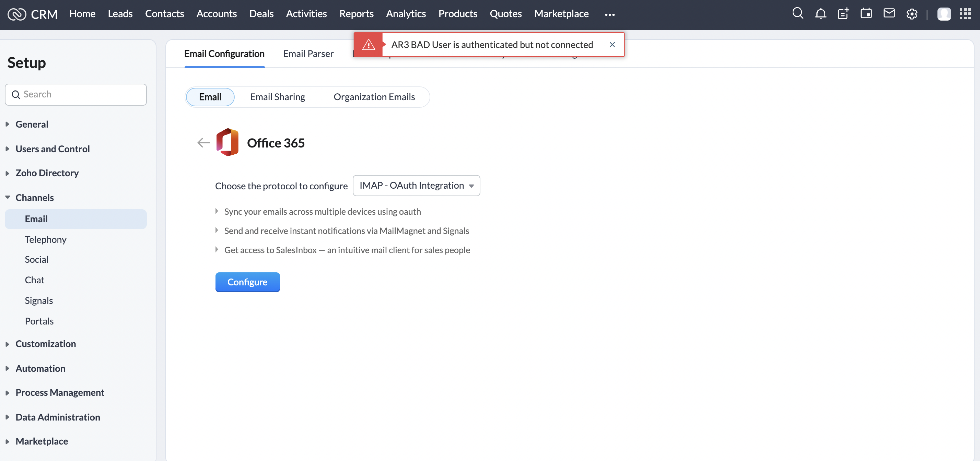Open the setup gear icon
Screen dimensions: 980x461
(911, 14)
